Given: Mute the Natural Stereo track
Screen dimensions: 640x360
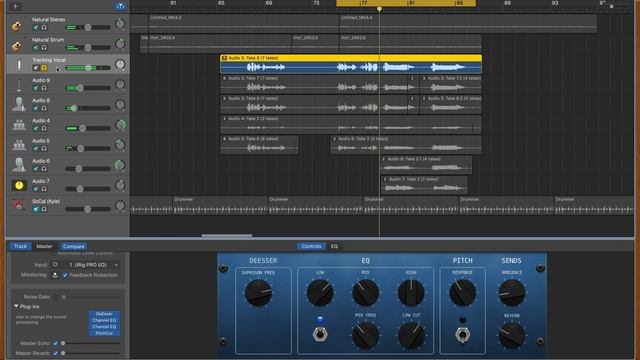Looking at the screenshot, I should pyautogui.click(x=36, y=27).
